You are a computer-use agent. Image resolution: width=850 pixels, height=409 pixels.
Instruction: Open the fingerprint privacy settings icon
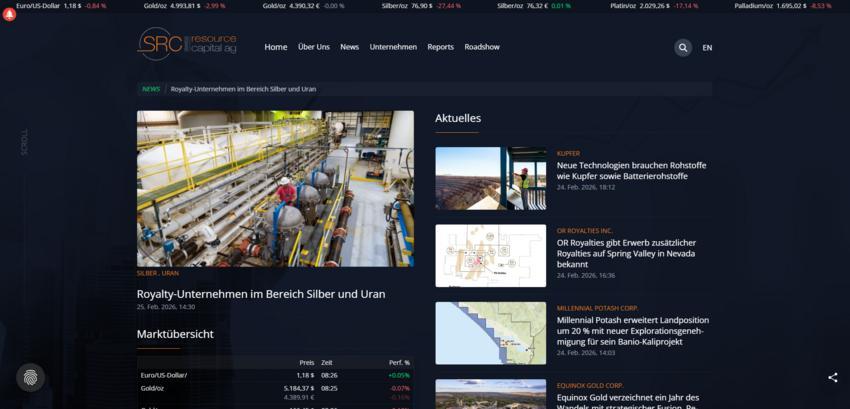point(30,377)
